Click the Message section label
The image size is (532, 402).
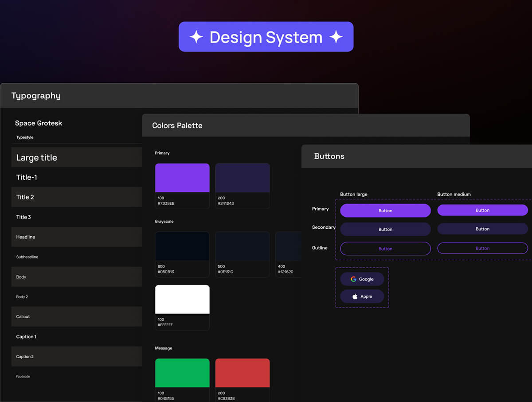(164, 348)
